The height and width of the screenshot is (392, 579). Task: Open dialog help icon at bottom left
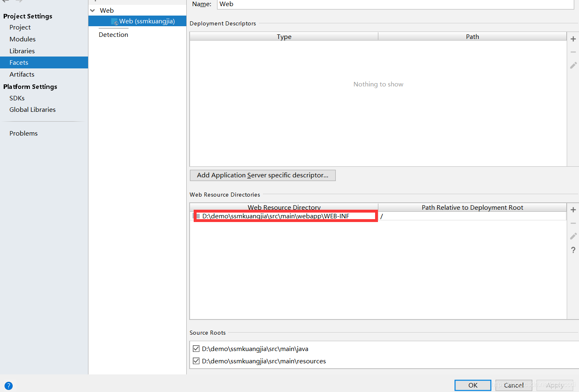pyautogui.click(x=9, y=386)
